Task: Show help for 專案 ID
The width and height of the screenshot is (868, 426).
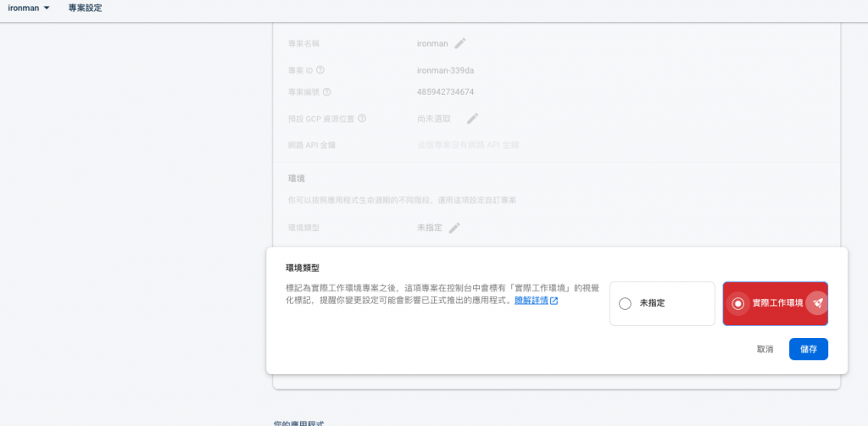Action: (320, 70)
